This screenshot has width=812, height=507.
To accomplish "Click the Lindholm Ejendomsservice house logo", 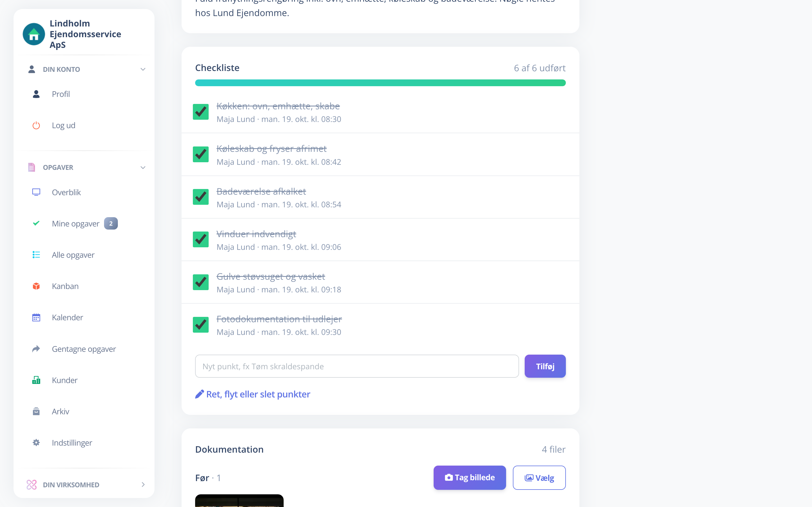I will 34,34.
